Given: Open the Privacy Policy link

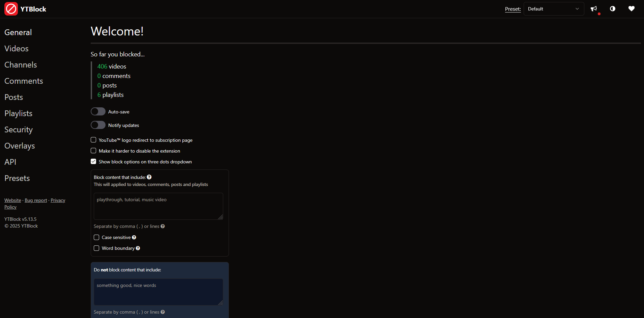Looking at the screenshot, I should coord(58,200).
